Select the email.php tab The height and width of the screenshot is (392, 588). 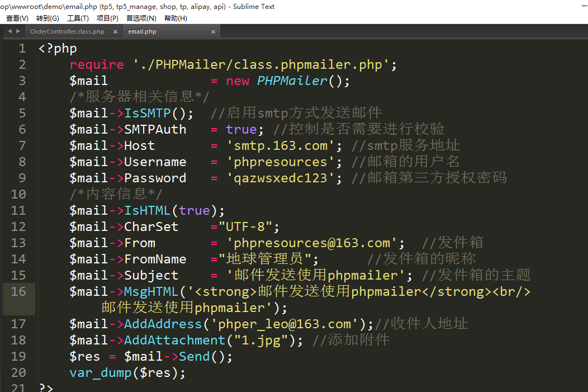[142, 32]
